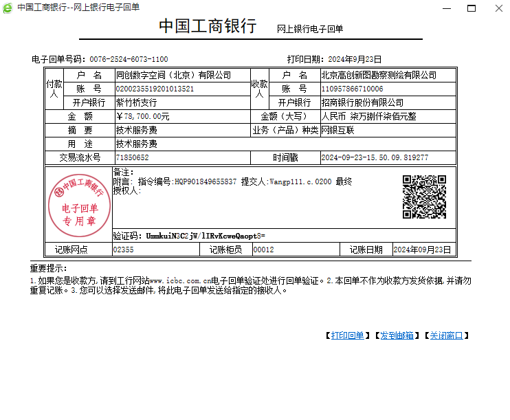Click print date 2024年9月23日
The width and height of the screenshot is (510, 420).
coord(355,59)
